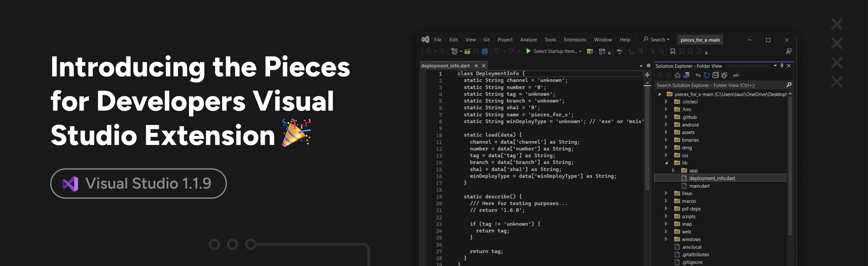Open the Git menu
Screen dimensions: 868x266
(x=487, y=39)
